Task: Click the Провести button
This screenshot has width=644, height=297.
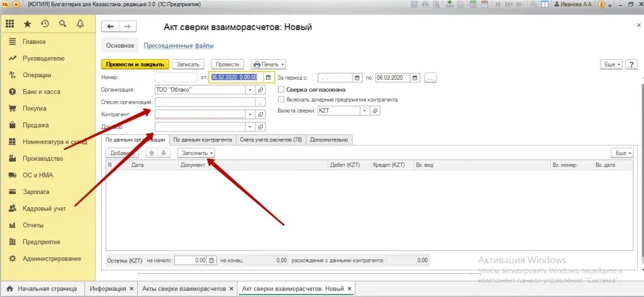Action: pos(228,65)
